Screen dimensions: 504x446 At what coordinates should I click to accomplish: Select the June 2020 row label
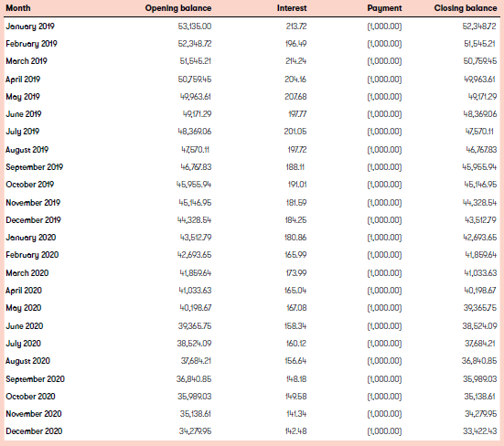25,326
